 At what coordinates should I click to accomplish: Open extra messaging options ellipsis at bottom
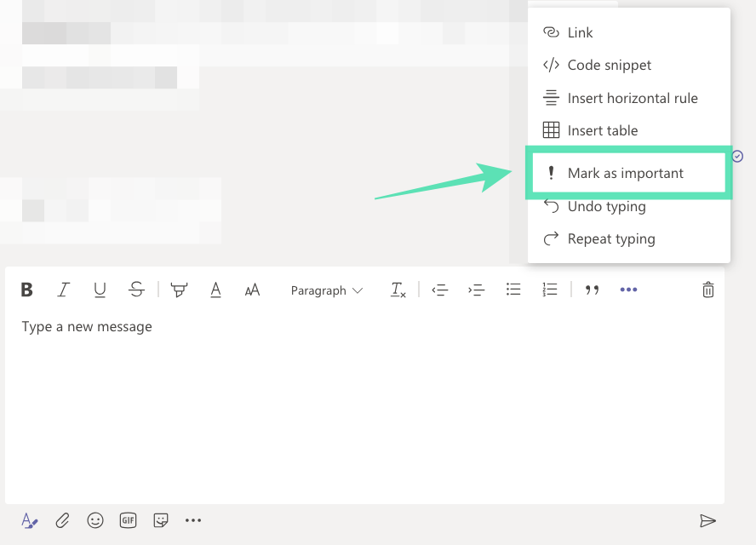coord(193,520)
